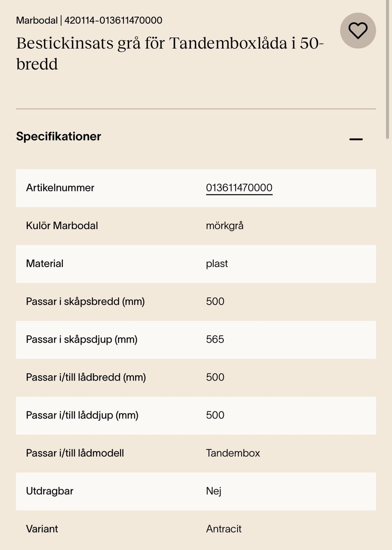Click the Passar i/till lådbredd (mm) row
This screenshot has width=392, height=550.
point(86,377)
